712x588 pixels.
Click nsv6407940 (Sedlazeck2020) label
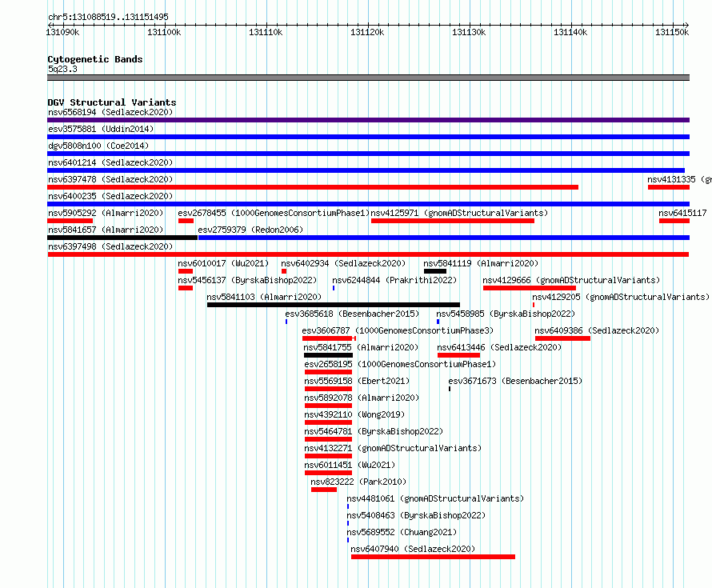(414, 549)
